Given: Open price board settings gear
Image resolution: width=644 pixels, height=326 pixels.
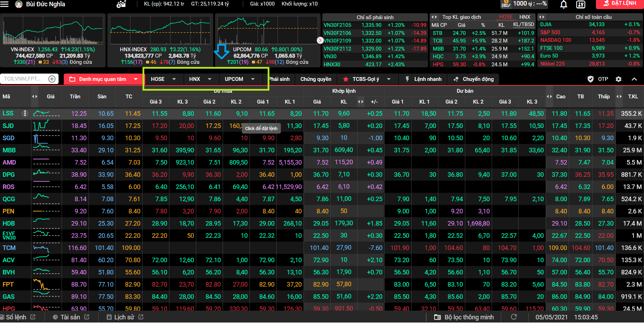Looking at the screenshot, I should [x=619, y=79].
